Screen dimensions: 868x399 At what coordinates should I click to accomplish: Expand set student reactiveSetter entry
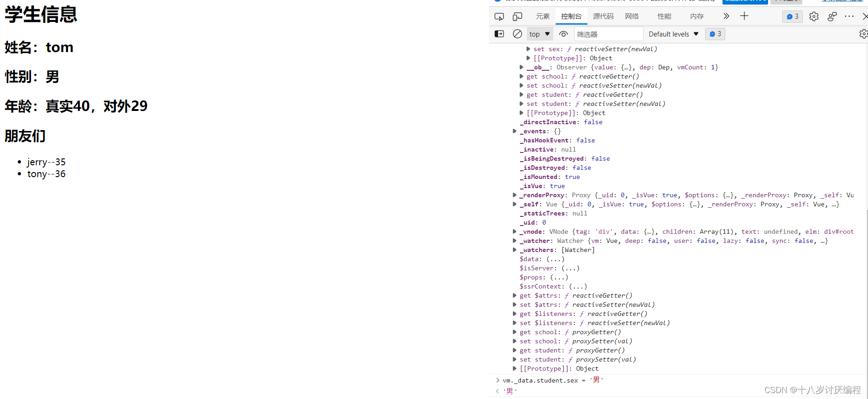[522, 104]
